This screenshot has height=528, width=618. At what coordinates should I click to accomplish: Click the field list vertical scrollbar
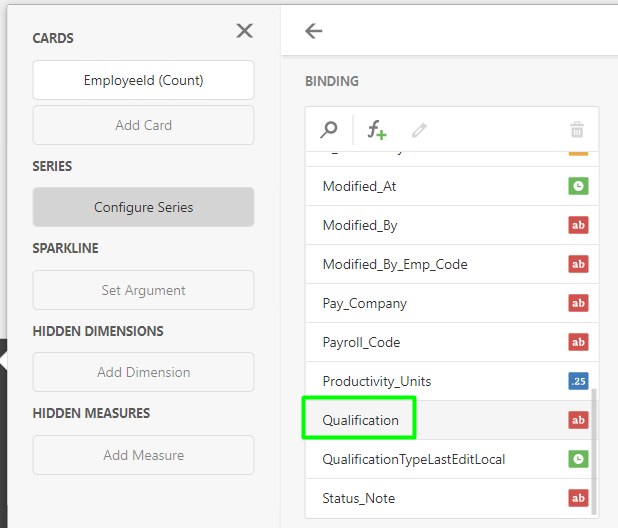point(594,452)
